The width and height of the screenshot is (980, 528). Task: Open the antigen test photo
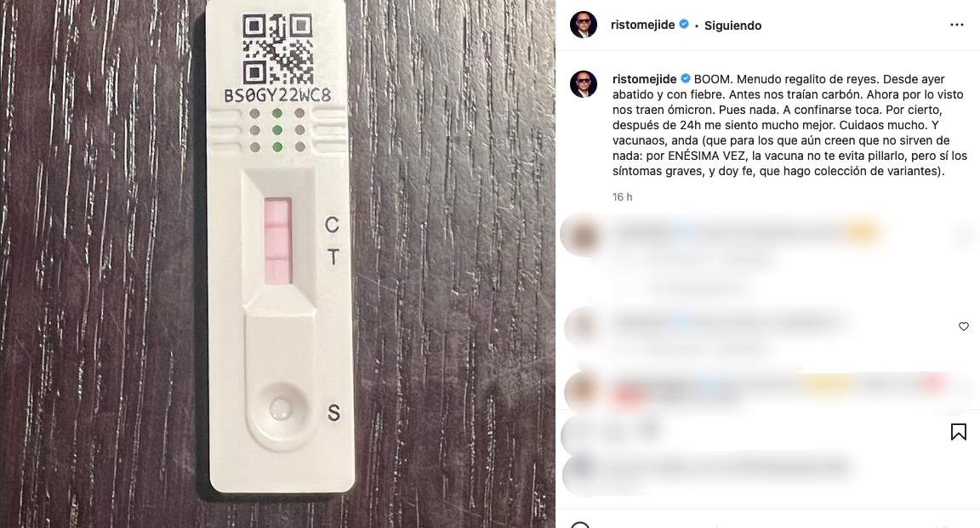click(277, 264)
